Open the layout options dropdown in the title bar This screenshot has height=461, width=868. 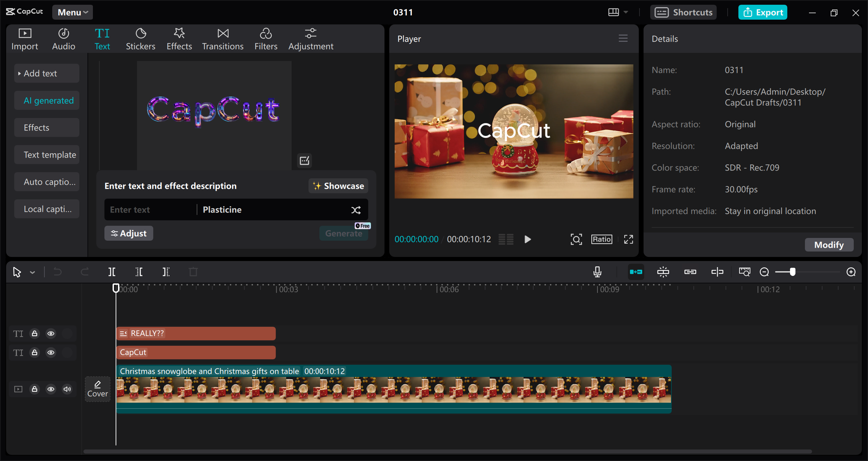(x=617, y=12)
